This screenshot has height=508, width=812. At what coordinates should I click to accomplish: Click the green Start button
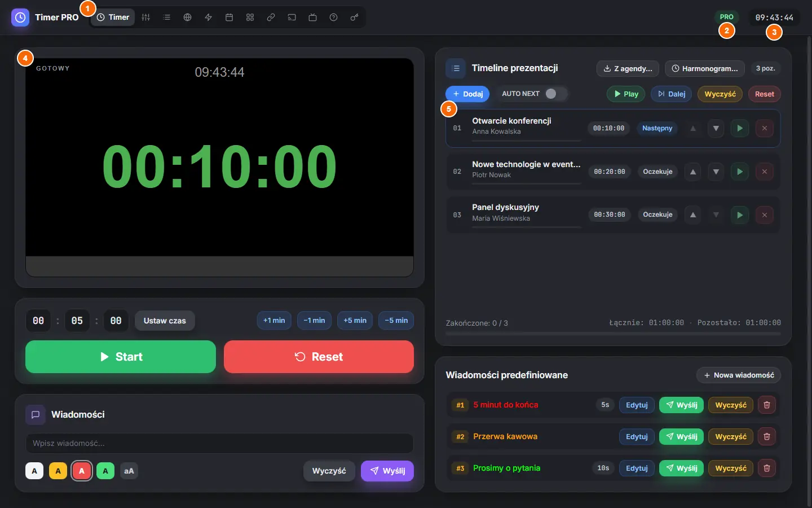pyautogui.click(x=121, y=357)
